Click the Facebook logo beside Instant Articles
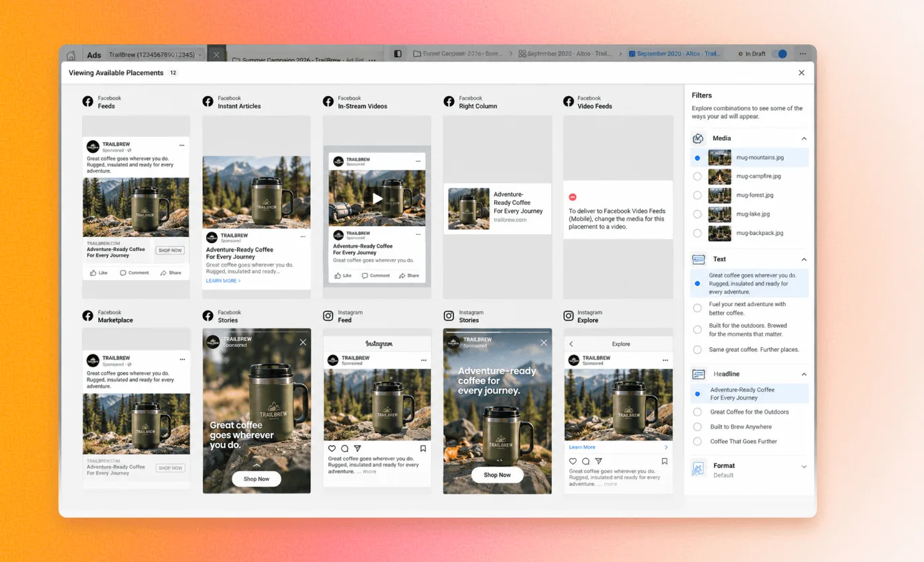The image size is (924, 562). click(x=208, y=101)
